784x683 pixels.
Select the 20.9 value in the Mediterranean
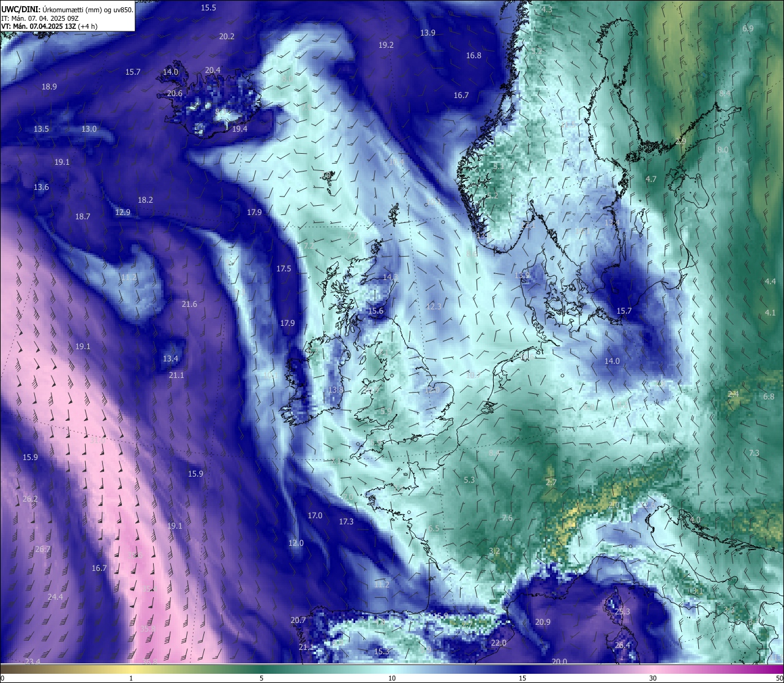point(543,622)
